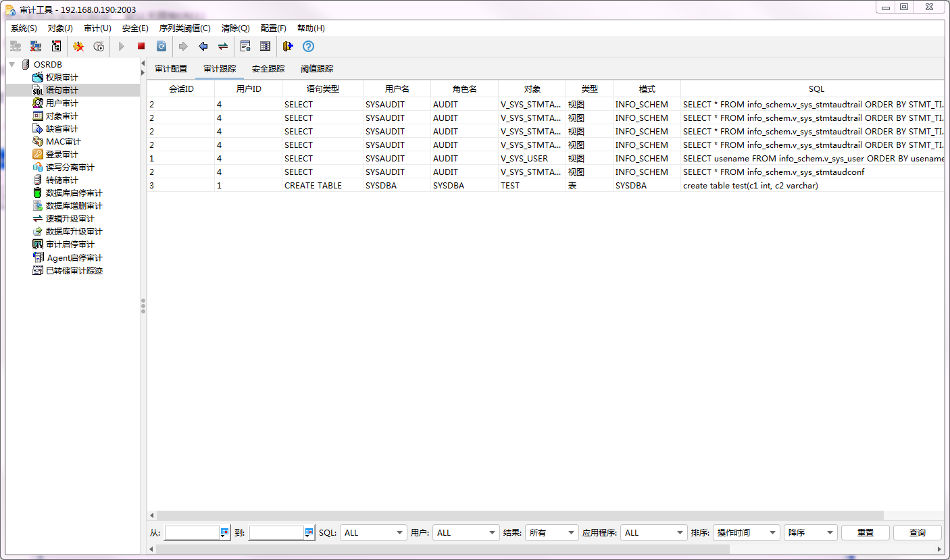This screenshot has width=950, height=560.
Task: Expand the 降序 sort order dropdown
Action: click(x=810, y=532)
